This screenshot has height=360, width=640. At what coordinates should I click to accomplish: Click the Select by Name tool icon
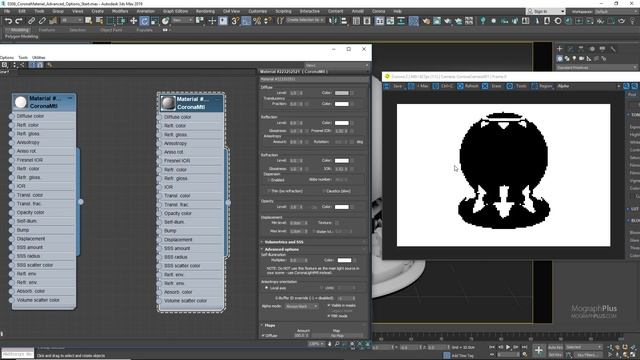coord(99,21)
